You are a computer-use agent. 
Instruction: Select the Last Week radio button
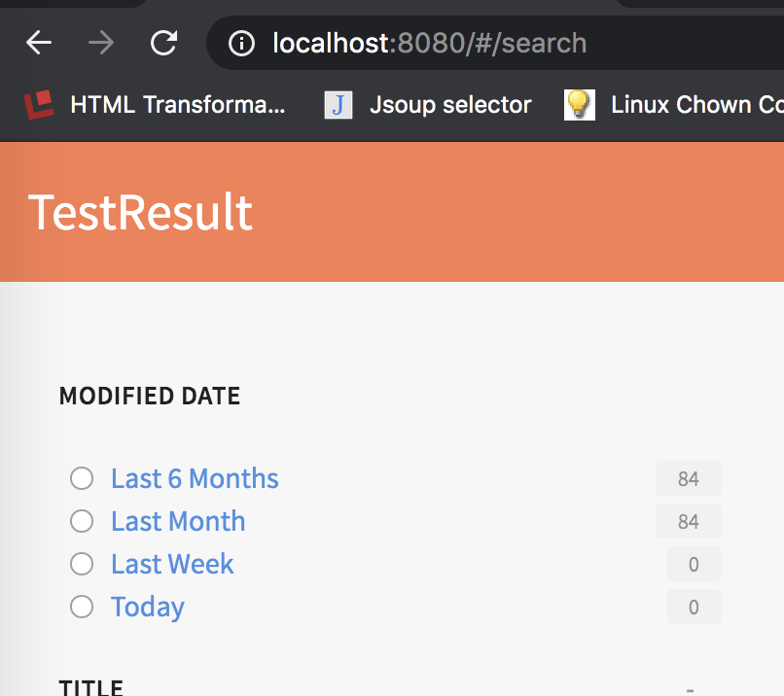(x=82, y=564)
